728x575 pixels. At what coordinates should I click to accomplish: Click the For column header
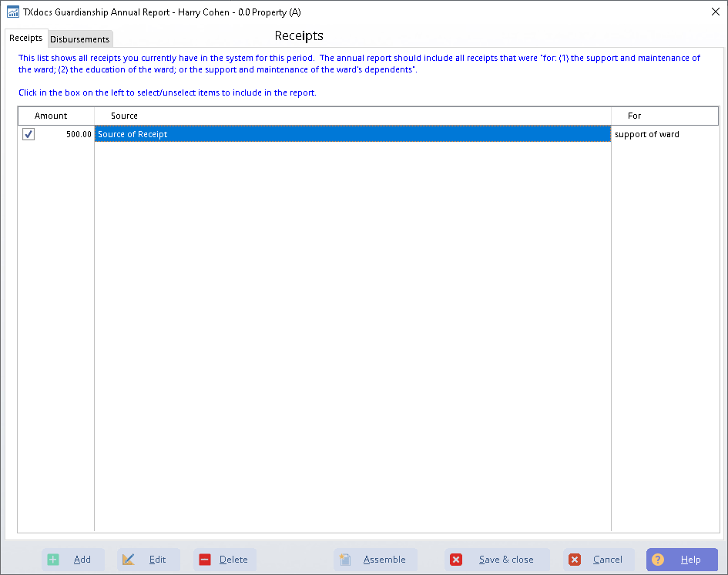pos(634,116)
